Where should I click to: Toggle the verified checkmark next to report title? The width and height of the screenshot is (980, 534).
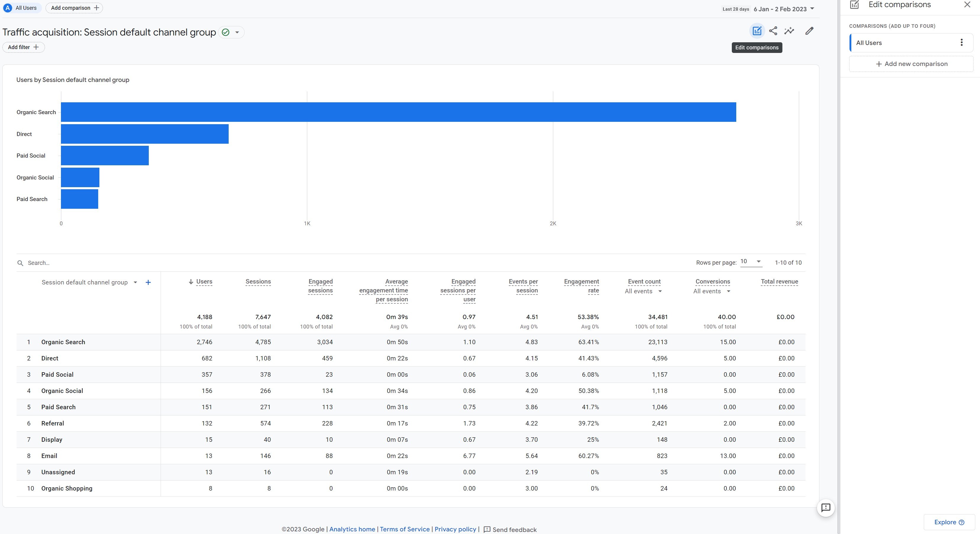226,32
